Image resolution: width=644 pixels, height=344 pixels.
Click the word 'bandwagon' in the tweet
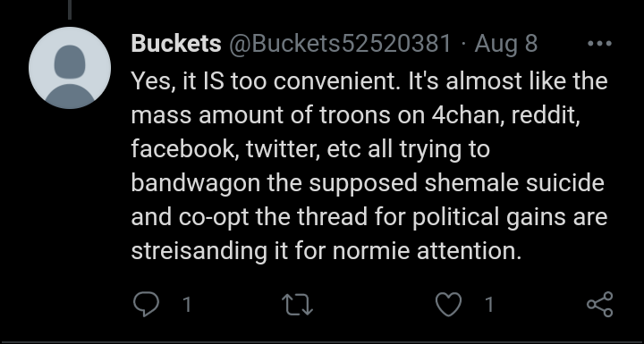pyautogui.click(x=196, y=183)
